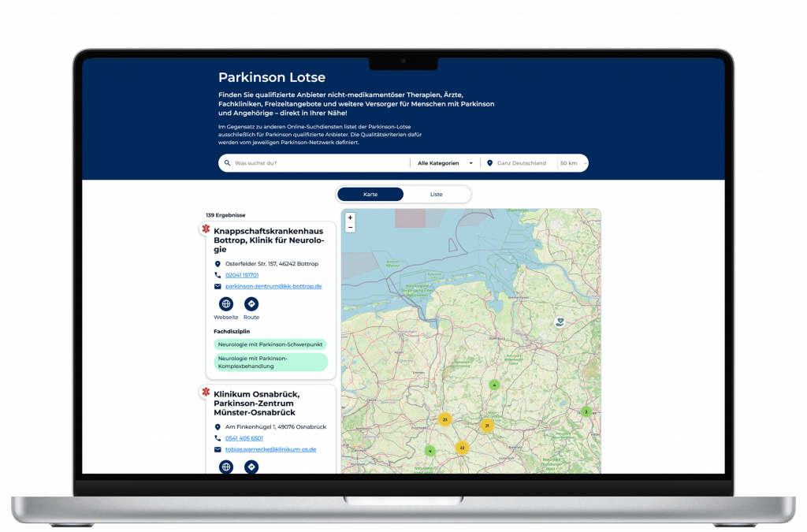Click the location pin icon in search bar

click(x=490, y=163)
